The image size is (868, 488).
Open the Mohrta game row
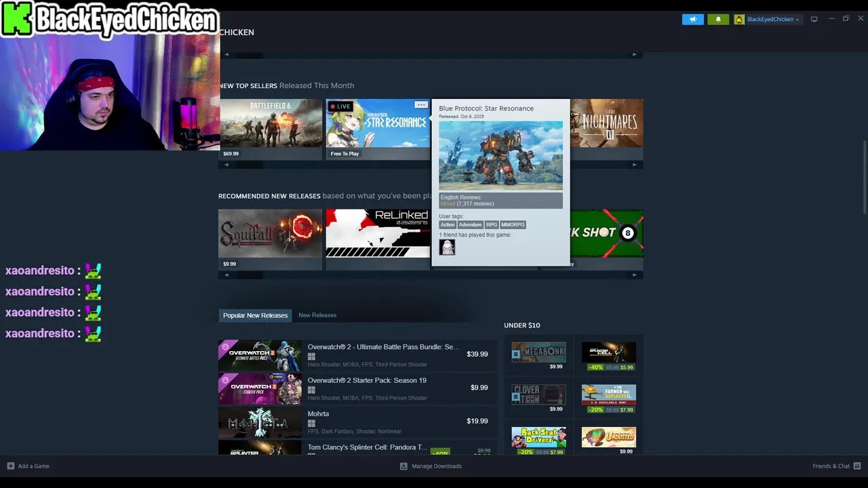coord(357,422)
